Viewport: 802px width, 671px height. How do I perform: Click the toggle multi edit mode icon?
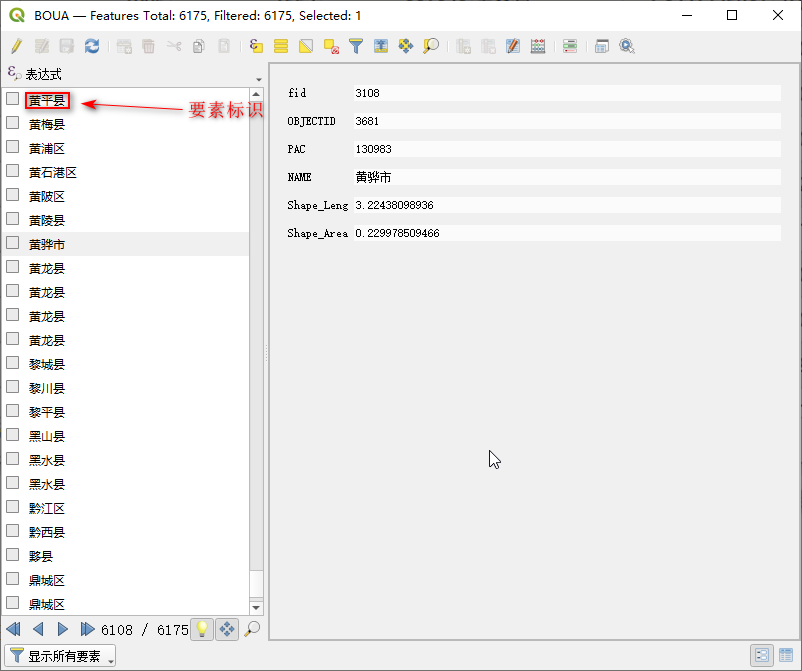(42, 46)
